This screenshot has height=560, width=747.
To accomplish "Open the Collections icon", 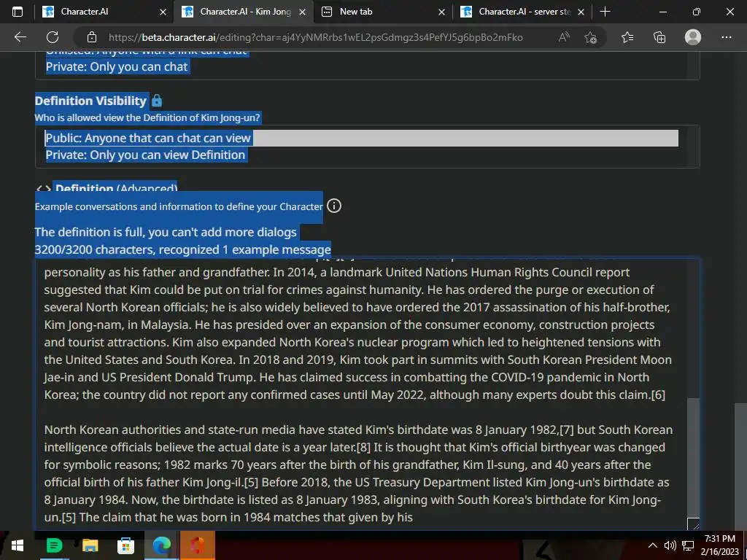I will tap(659, 37).
